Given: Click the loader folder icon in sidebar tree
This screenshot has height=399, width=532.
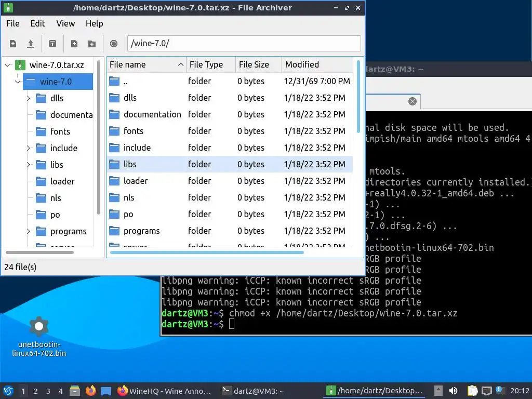Looking at the screenshot, I should (x=41, y=181).
